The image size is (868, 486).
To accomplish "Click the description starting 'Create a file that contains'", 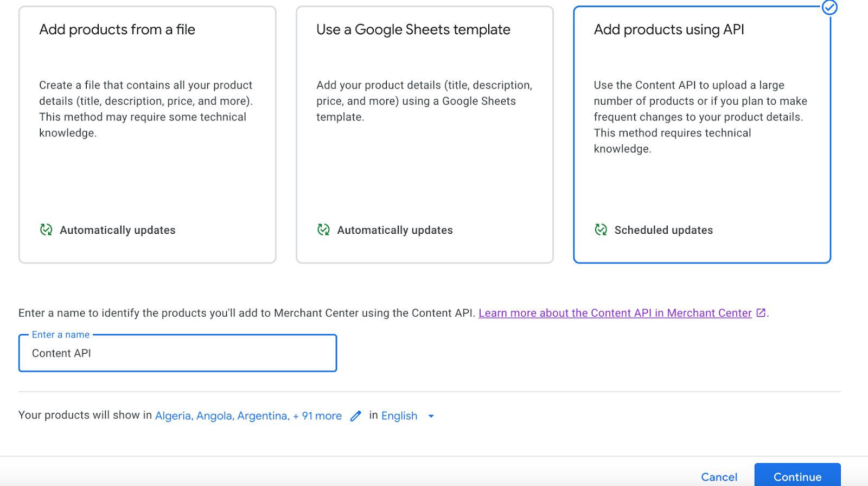I will tap(146, 109).
